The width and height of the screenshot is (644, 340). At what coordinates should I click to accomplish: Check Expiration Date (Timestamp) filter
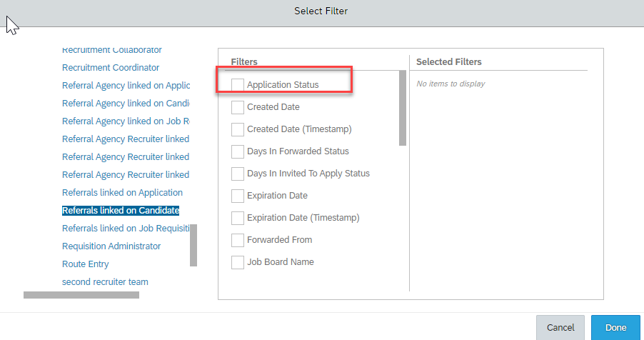point(237,218)
